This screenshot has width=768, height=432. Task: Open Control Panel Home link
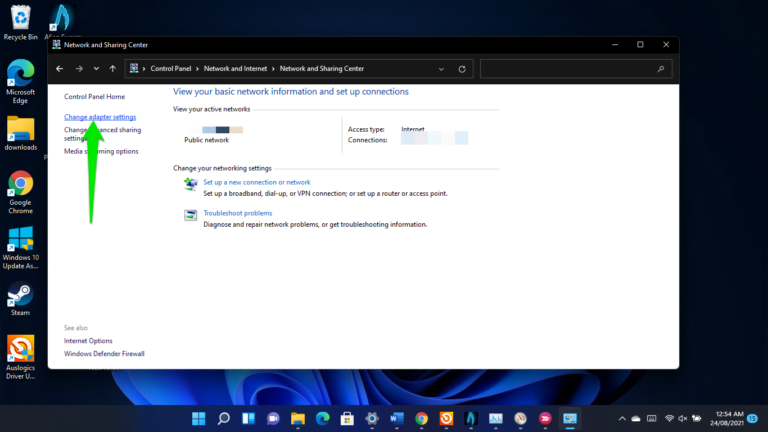94,96
